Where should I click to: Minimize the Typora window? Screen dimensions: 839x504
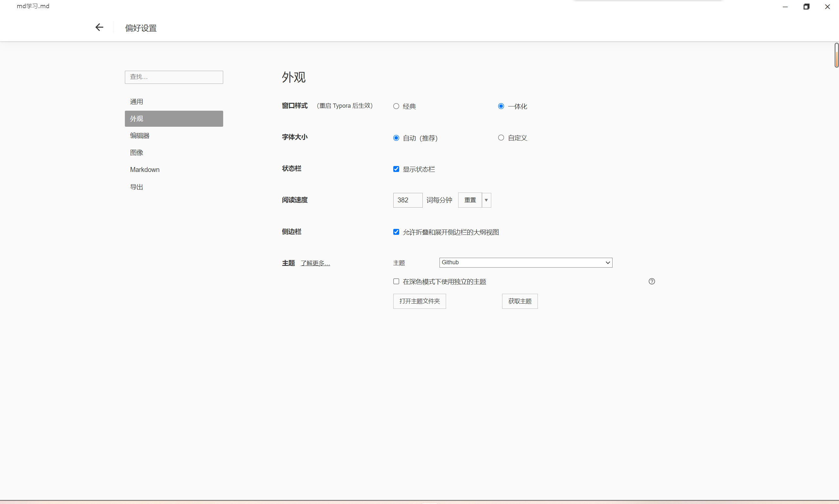coord(785,7)
